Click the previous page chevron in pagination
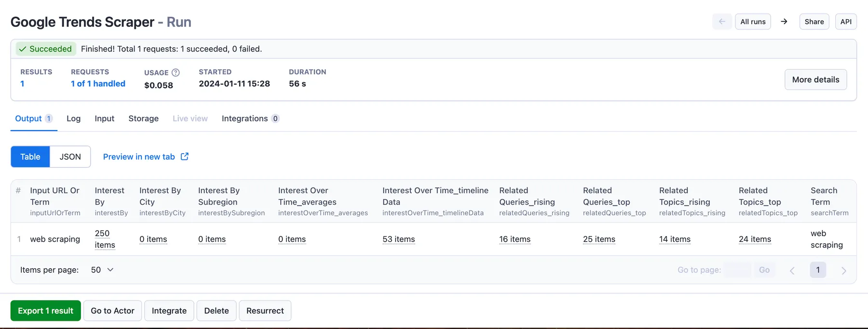The image size is (868, 329). (792, 270)
